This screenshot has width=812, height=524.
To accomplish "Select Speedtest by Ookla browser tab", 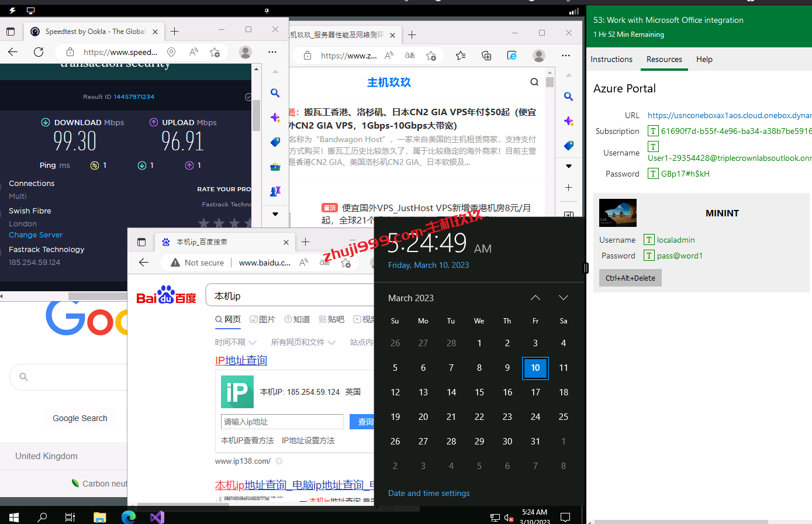I will click(x=94, y=32).
